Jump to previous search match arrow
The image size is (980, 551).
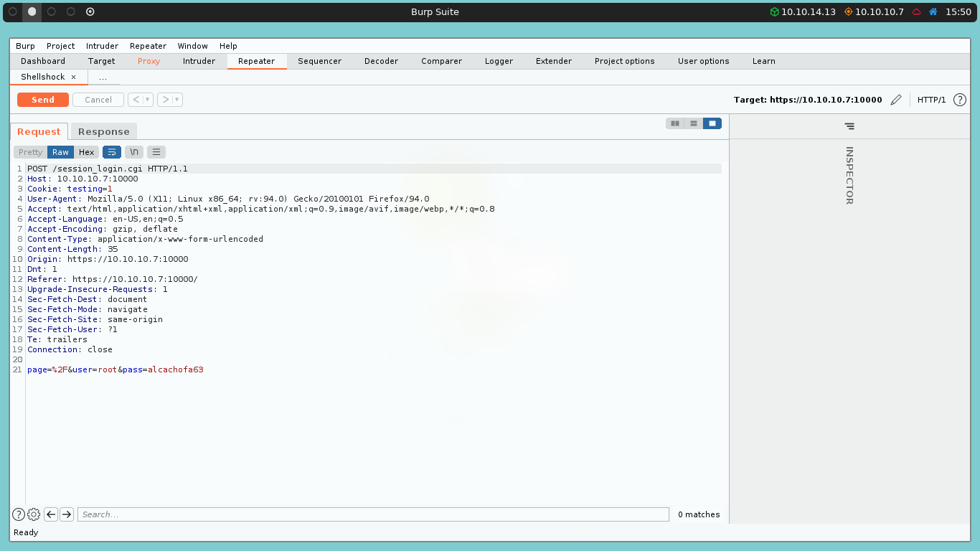(x=51, y=514)
